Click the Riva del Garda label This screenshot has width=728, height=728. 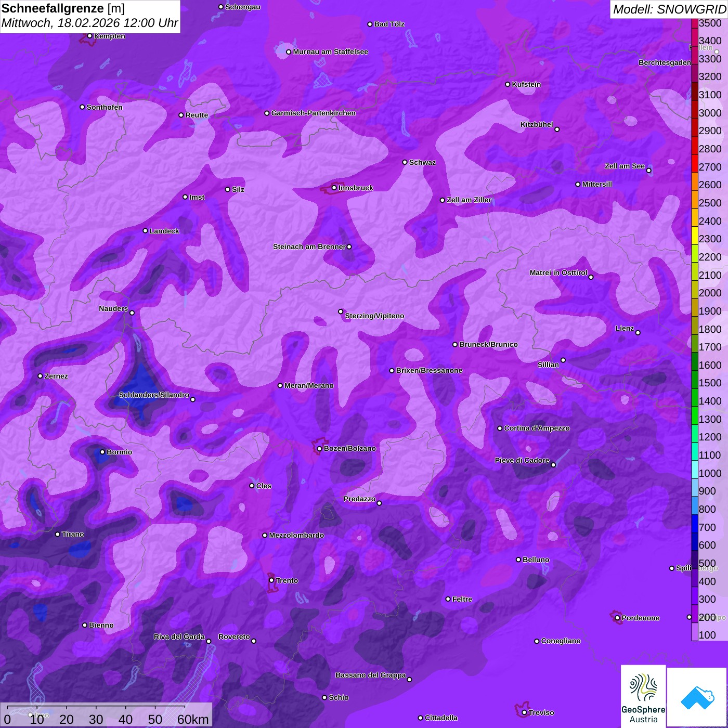[179, 636]
